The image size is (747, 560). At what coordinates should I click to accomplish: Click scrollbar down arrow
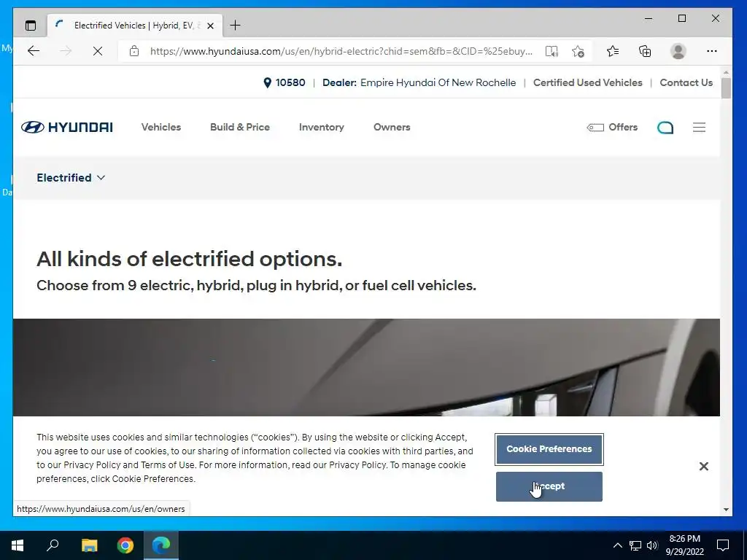[x=726, y=510]
